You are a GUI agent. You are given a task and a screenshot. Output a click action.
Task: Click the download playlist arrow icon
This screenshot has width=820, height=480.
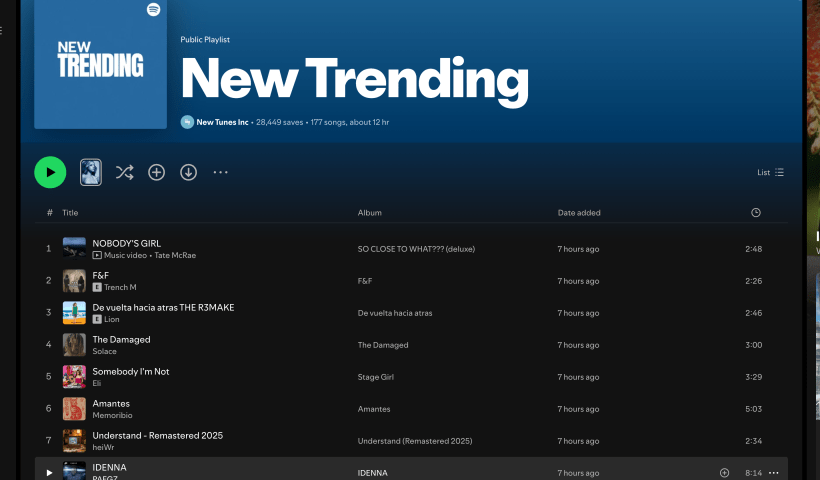pos(188,172)
